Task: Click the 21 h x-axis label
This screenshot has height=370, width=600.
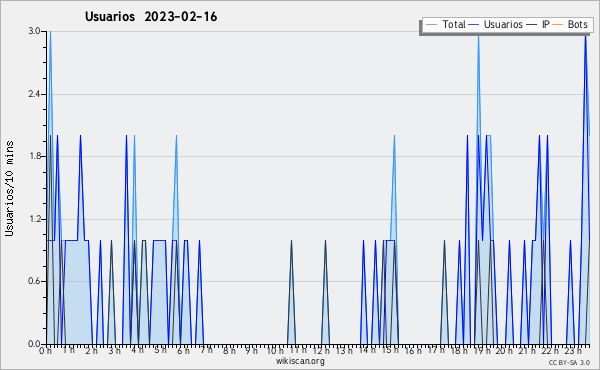Action: [x=527, y=350]
